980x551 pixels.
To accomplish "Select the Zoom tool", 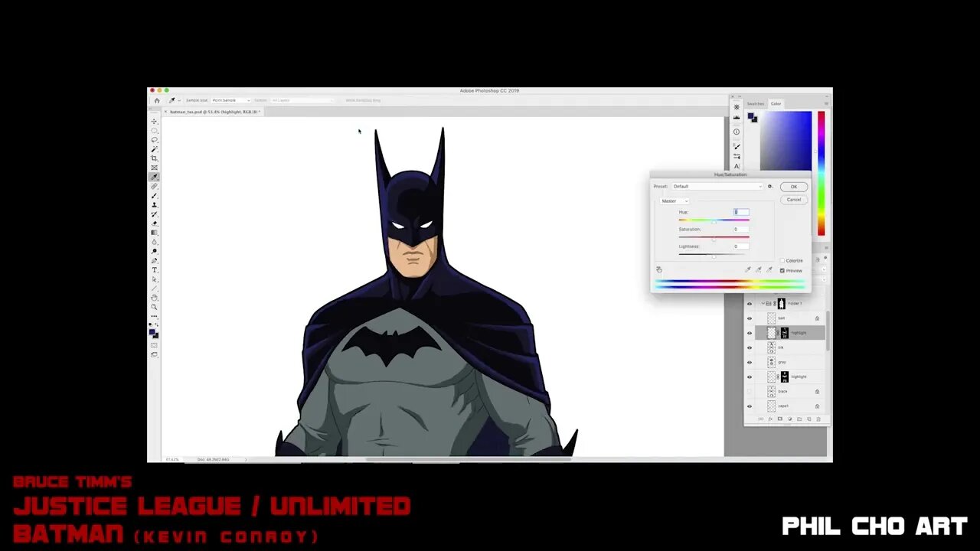I will [x=154, y=307].
